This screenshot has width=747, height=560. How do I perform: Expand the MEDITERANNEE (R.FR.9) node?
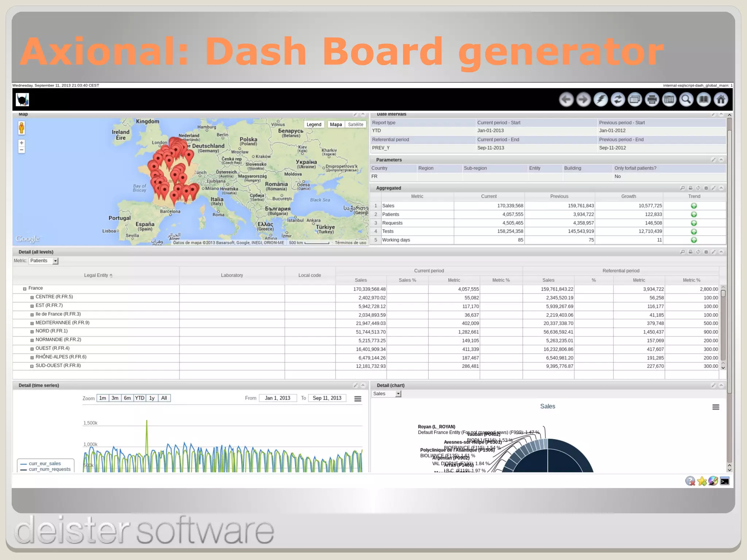tap(32, 323)
